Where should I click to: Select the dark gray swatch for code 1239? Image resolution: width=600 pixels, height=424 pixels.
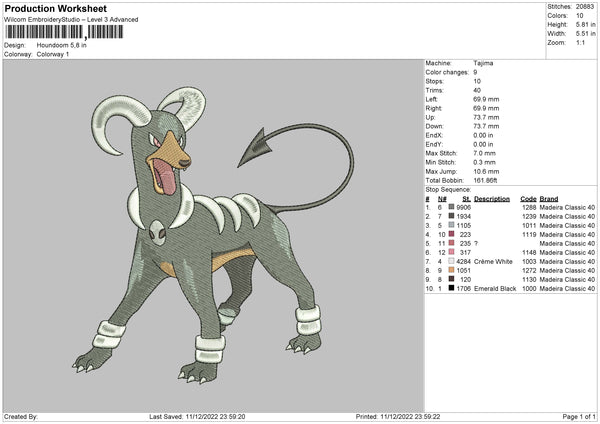coord(452,216)
